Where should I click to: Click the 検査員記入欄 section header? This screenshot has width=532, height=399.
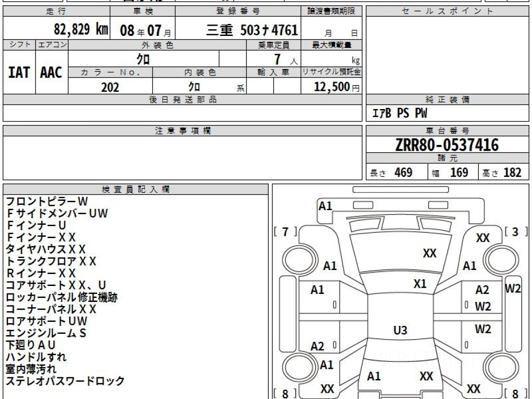[x=136, y=189]
